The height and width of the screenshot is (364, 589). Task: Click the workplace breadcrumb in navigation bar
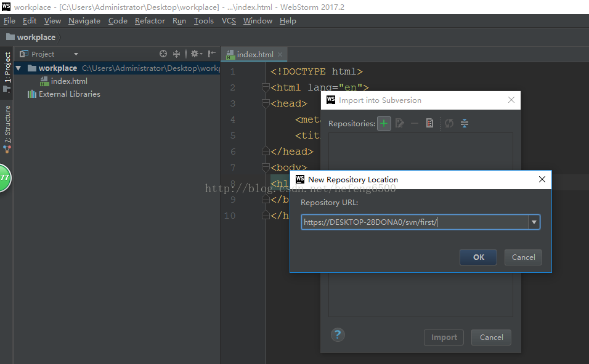click(36, 37)
